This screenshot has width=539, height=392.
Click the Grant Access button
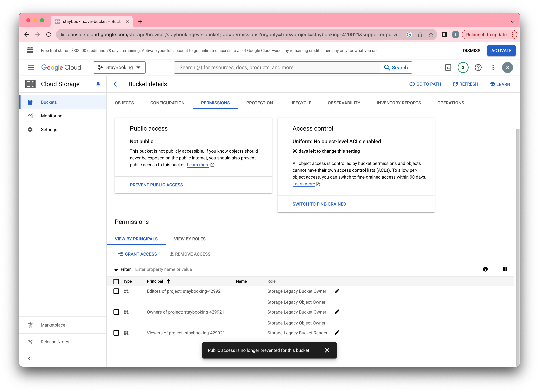tap(137, 254)
